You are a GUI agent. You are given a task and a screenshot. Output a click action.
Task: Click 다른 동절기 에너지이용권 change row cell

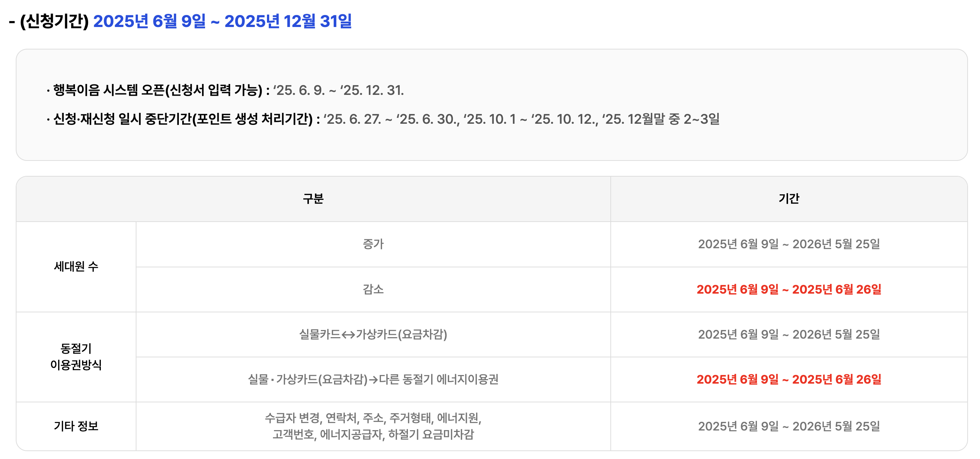373,379
